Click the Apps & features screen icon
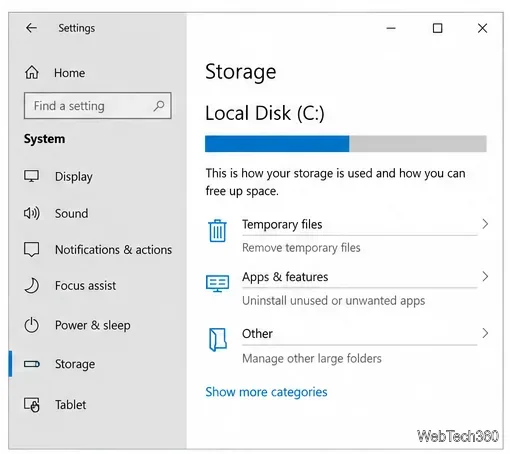510x454 pixels. 217,283
